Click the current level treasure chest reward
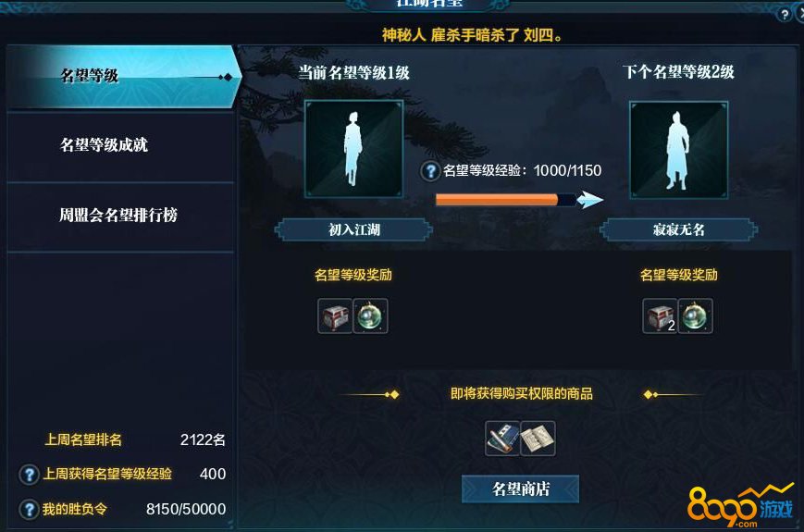This screenshot has width=804, height=532. click(335, 316)
